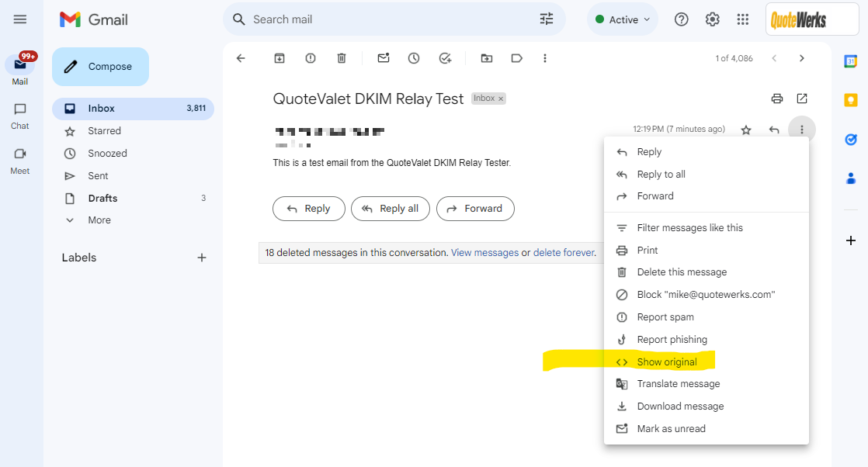This screenshot has height=467, width=868.
Task: Open message in new window icon
Action: click(x=802, y=99)
